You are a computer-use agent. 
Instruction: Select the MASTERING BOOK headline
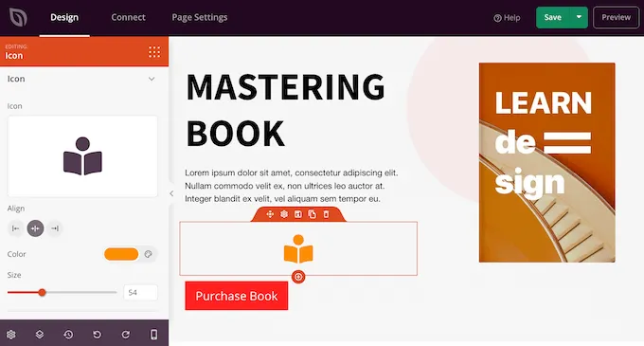(285, 110)
